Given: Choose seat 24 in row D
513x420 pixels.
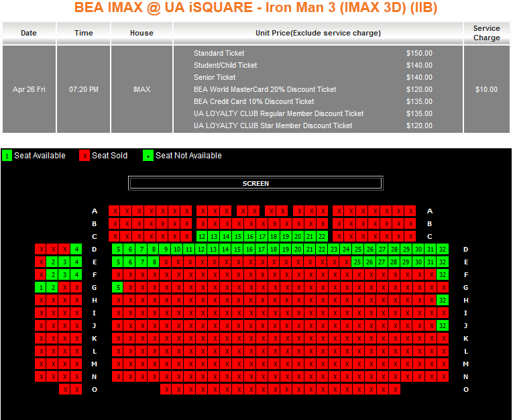Looking at the screenshot, I should 346,249.
